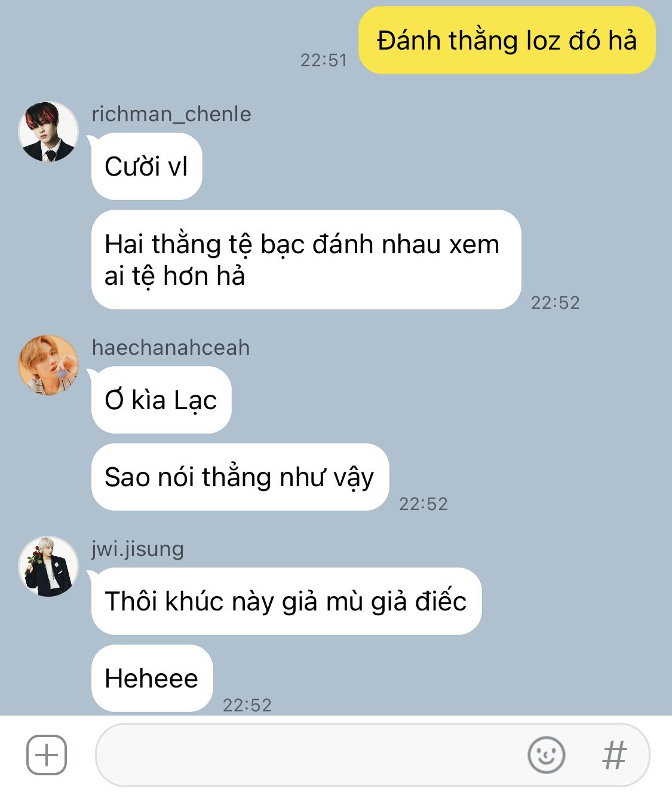672x801 pixels.
Task: Tap the 22:52 timestamp beside 'Sao nói thẳng'
Action: click(x=423, y=504)
